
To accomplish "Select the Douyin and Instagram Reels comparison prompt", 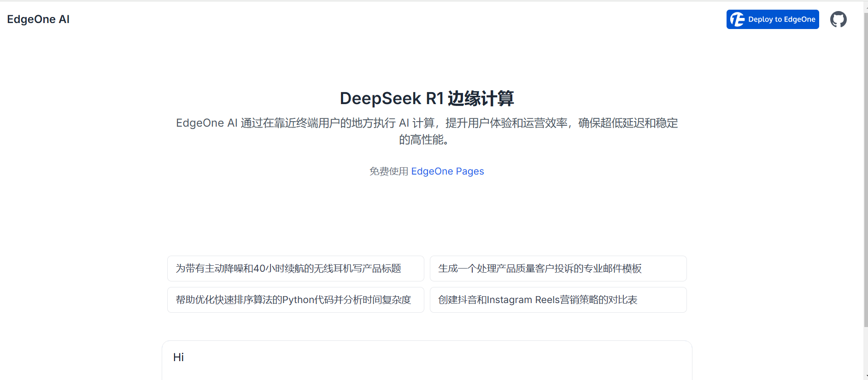I will [x=558, y=300].
